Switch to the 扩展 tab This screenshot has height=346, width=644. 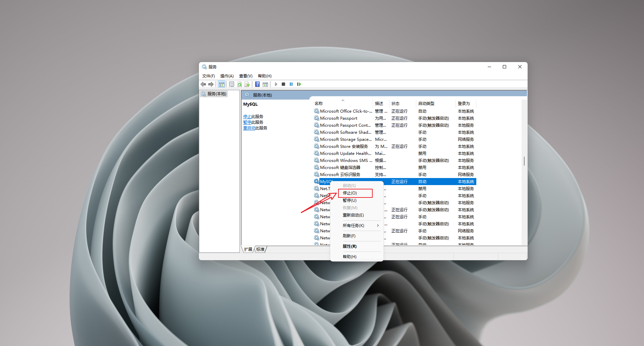248,249
